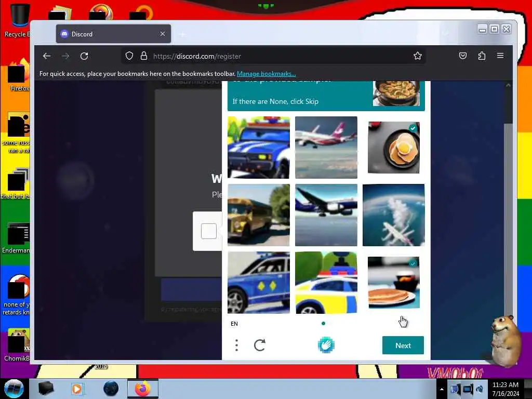Close the Discord tab
The image size is (532, 399).
point(163,34)
